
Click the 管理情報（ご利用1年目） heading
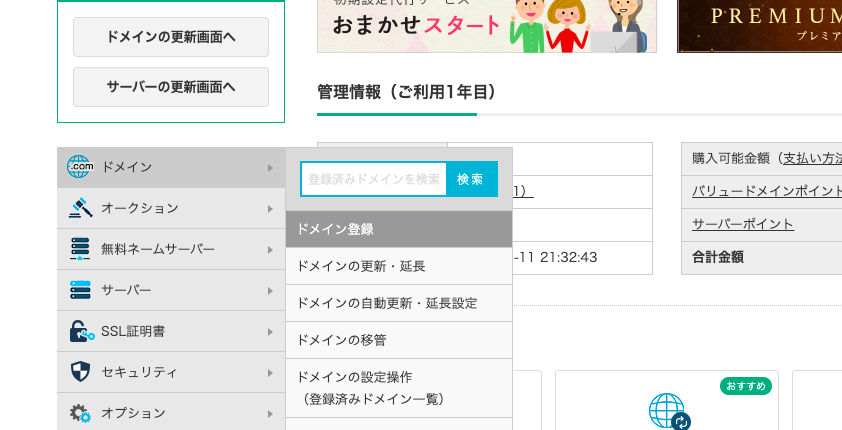pyautogui.click(x=407, y=92)
